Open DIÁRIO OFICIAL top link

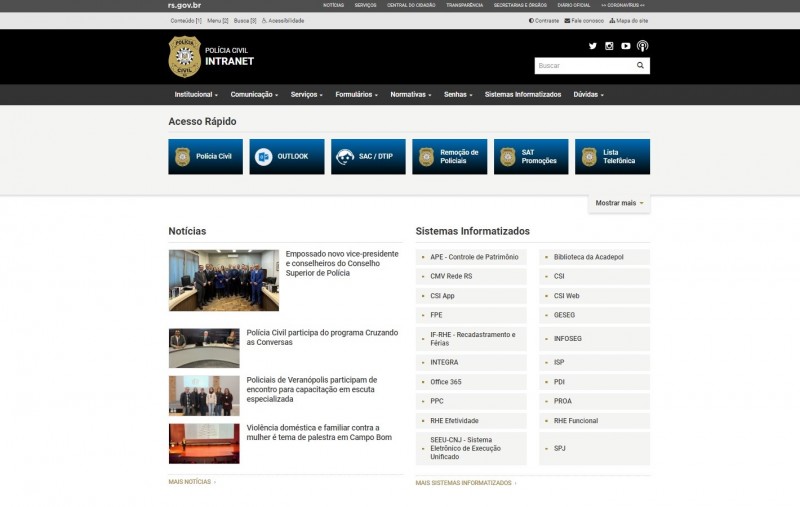click(573, 5)
